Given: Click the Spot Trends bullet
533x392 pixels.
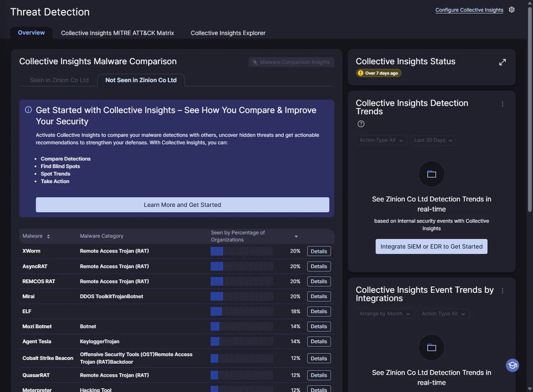Looking at the screenshot, I should pos(56,174).
